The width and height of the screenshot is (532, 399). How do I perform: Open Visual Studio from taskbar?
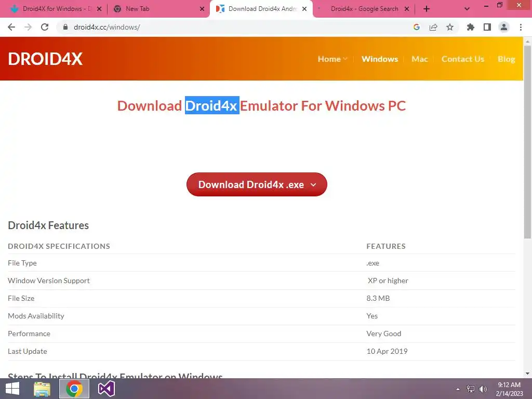(106, 389)
